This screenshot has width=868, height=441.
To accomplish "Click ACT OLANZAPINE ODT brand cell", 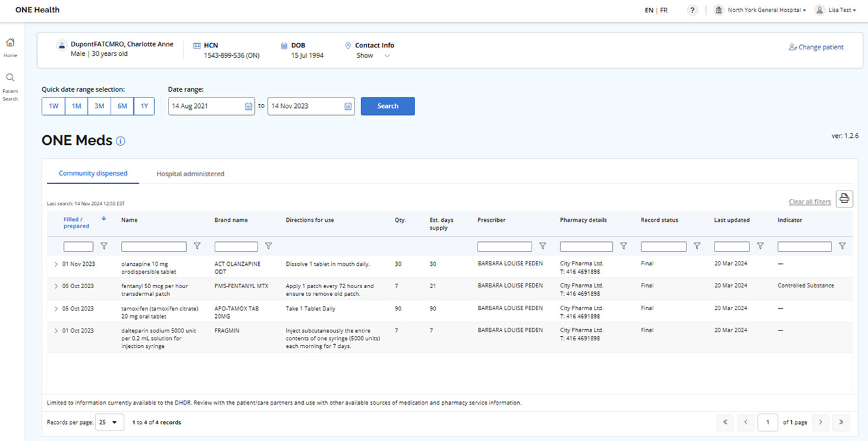I will [237, 267].
